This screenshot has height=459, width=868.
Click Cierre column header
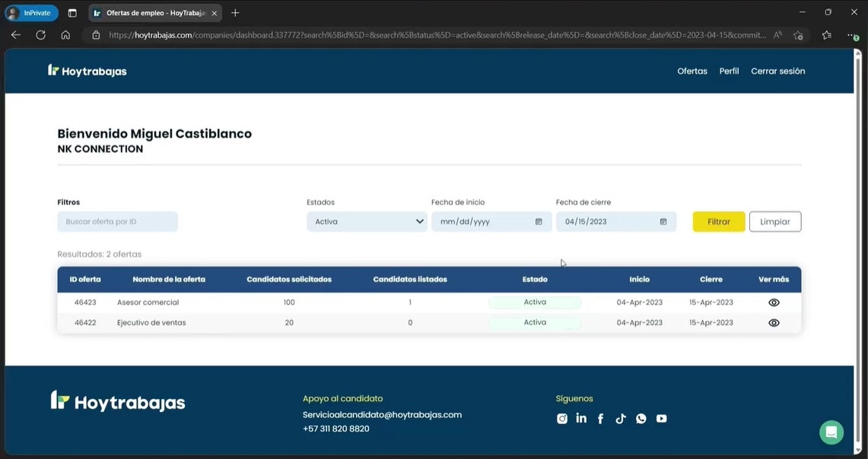click(711, 279)
